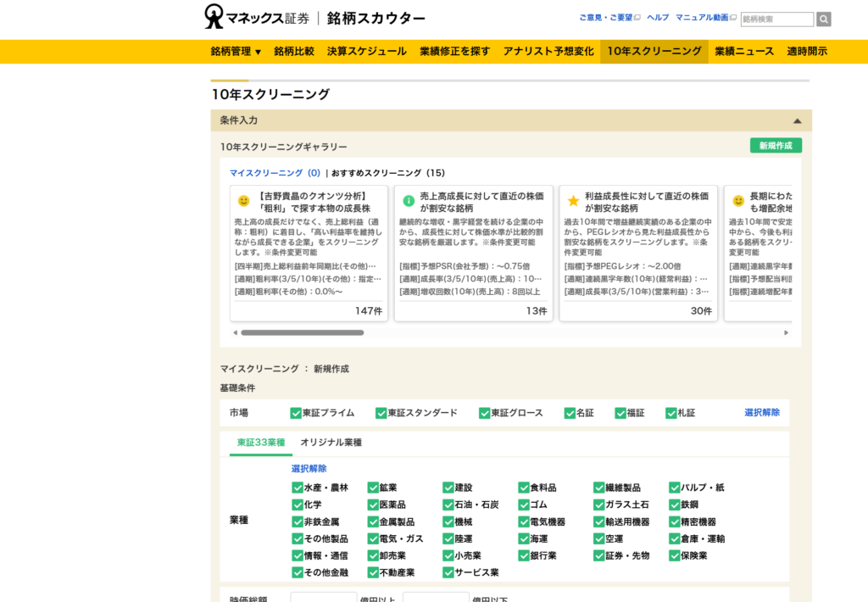Select the マイスクリーニング (0) tab

click(275, 173)
